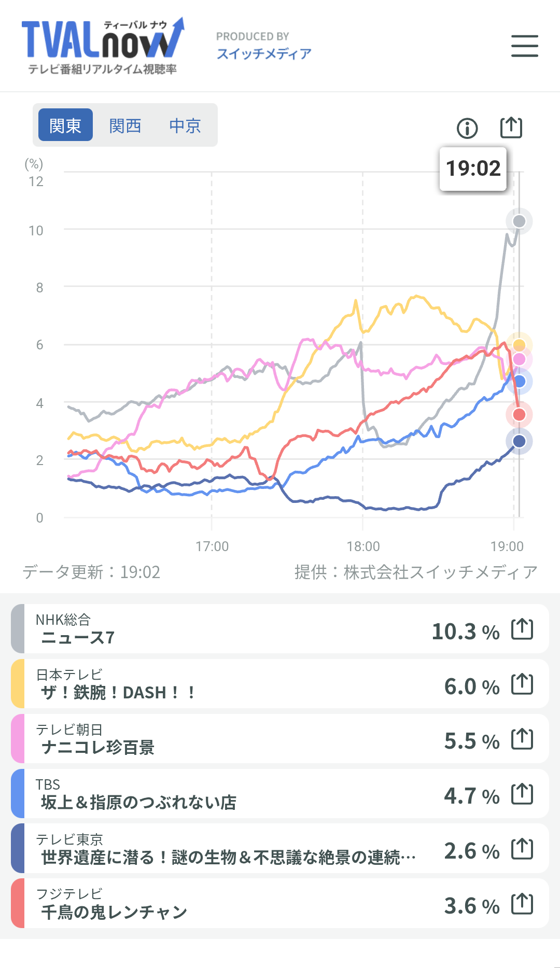Switch to the 関西 region tab

(125, 125)
